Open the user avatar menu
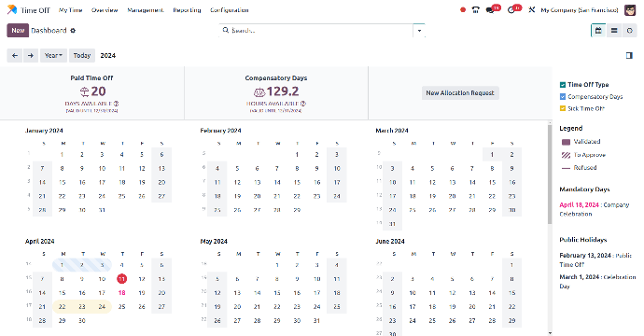The image size is (644, 336). point(630,10)
